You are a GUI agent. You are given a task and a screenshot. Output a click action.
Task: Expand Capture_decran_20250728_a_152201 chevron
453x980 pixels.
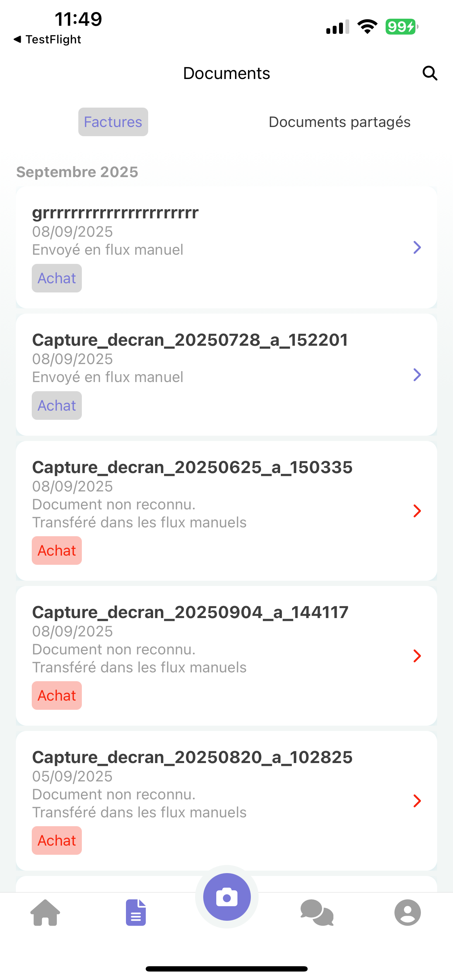tap(417, 375)
